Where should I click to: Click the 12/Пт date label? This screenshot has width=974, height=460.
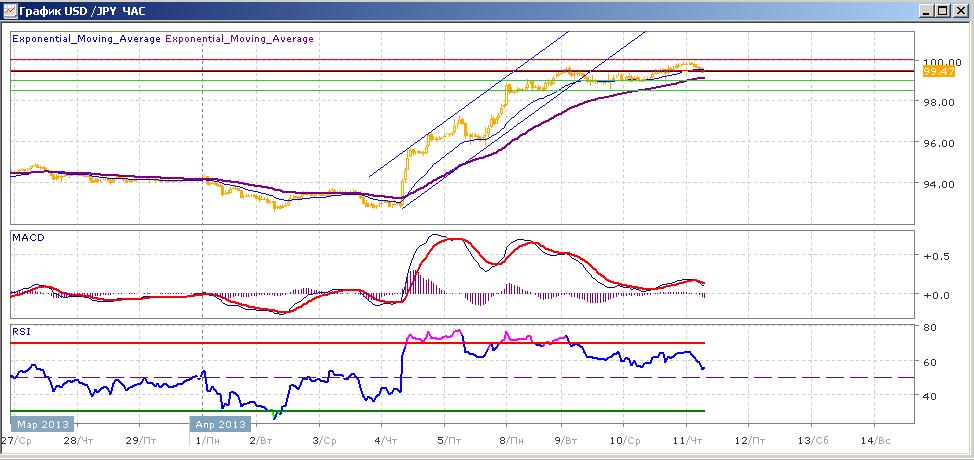coord(750,440)
